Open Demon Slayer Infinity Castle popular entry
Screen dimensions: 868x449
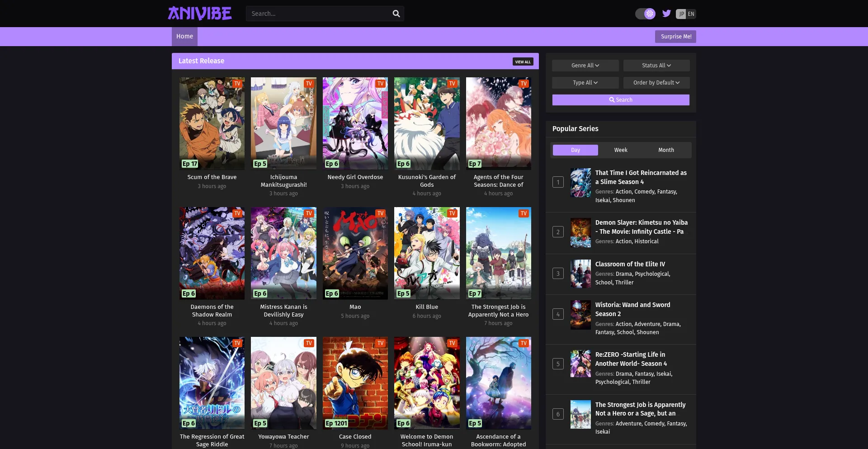click(x=642, y=227)
